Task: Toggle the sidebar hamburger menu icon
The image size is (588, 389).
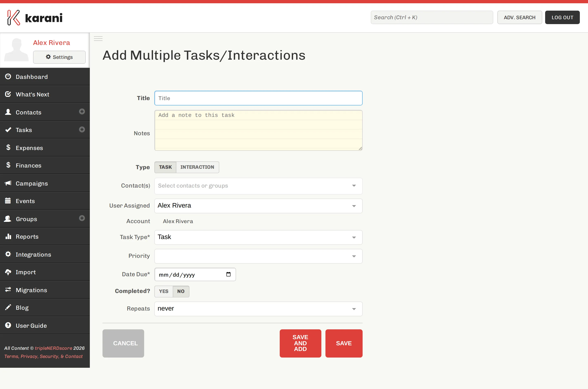Action: [x=98, y=38]
